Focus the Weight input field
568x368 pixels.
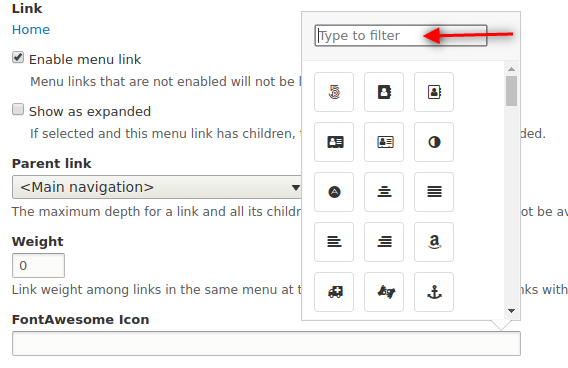tap(38, 265)
